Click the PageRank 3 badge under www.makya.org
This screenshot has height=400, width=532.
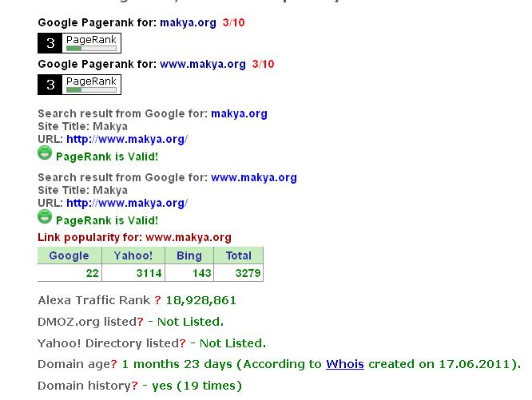tap(79, 85)
